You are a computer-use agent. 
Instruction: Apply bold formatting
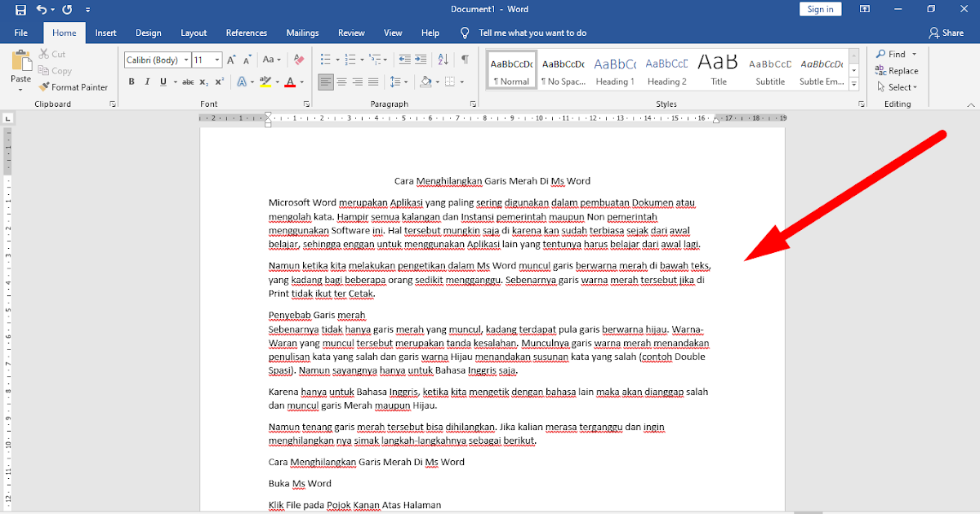pyautogui.click(x=131, y=82)
